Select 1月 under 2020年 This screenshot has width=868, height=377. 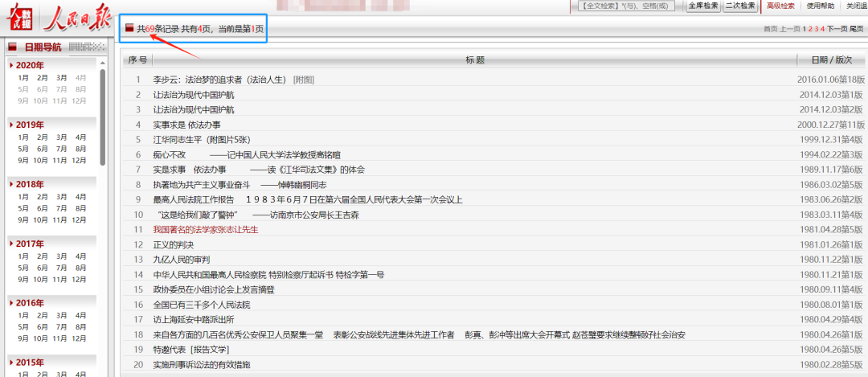[x=23, y=77]
